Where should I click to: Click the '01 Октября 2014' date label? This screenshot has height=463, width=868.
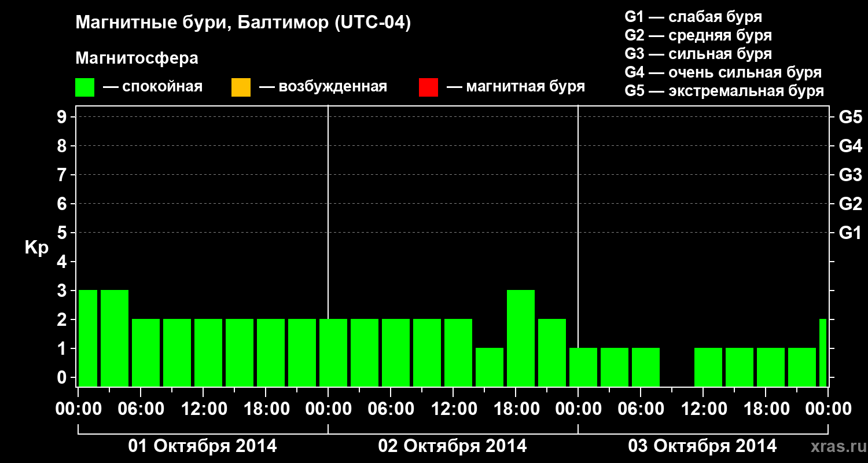point(203,446)
